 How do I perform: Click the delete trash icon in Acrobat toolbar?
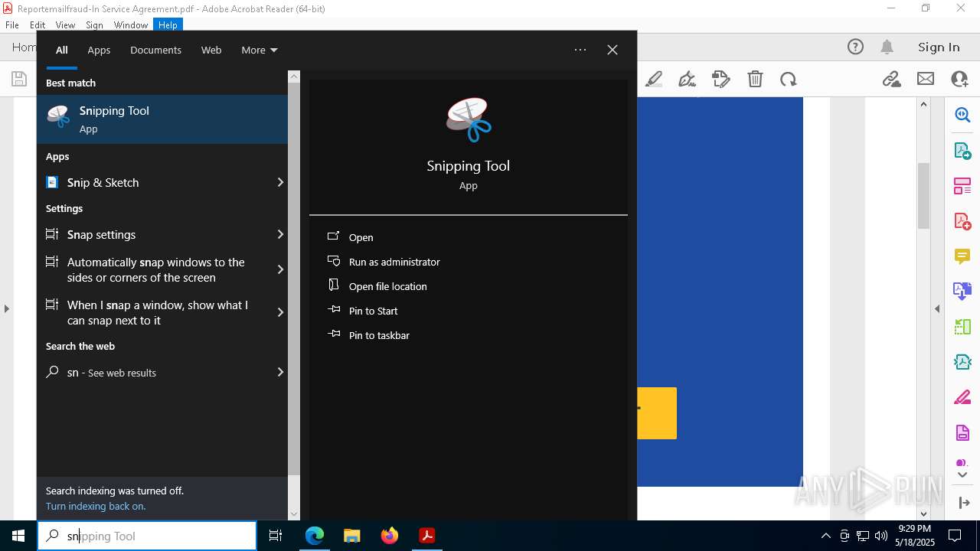(x=755, y=79)
